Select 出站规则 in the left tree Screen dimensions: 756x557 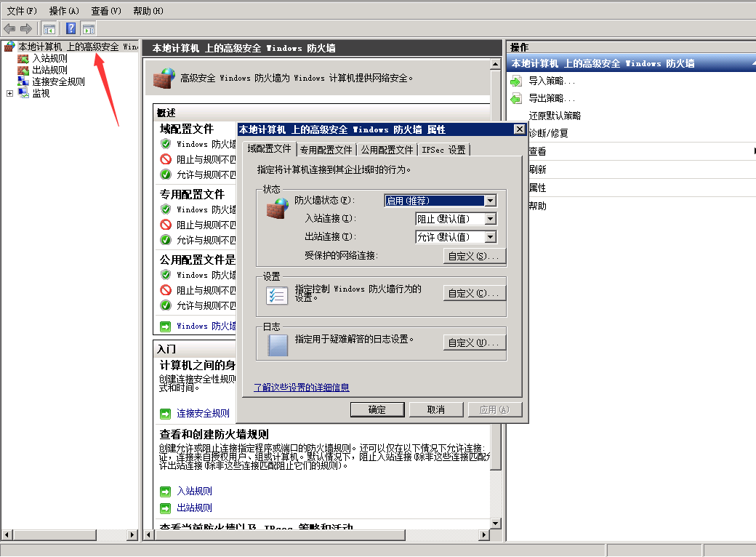pos(49,70)
